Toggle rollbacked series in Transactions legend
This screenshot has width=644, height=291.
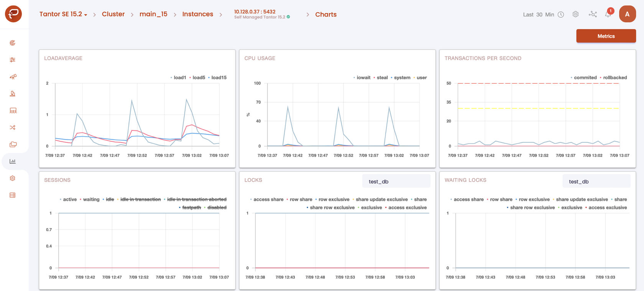614,78
